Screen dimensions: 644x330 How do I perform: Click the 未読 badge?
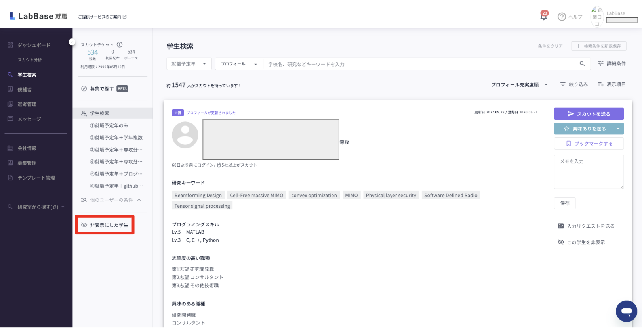[x=178, y=113]
